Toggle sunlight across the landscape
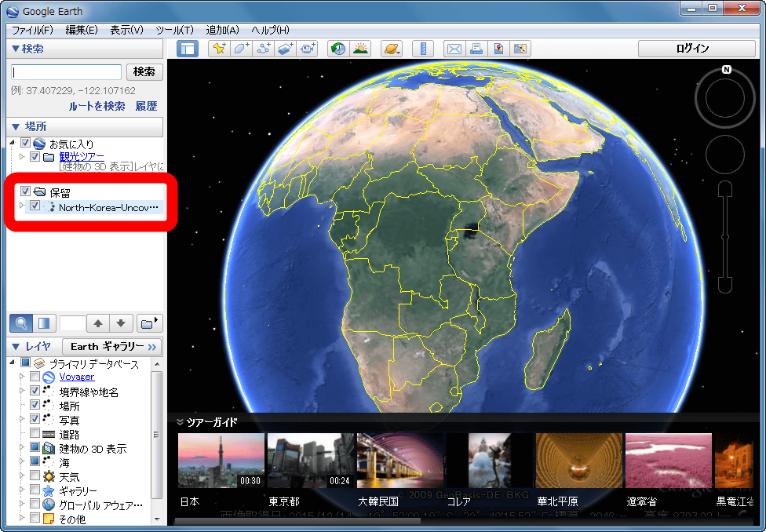The image size is (766, 532). [x=360, y=49]
